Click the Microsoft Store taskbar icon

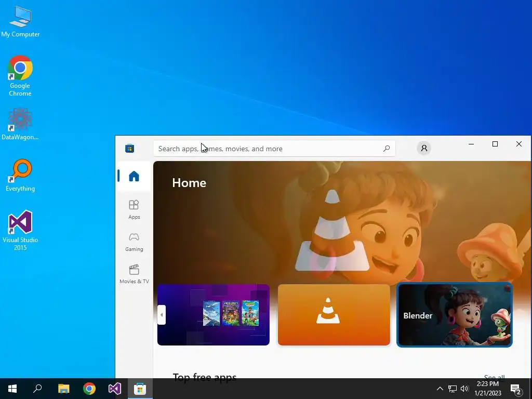pyautogui.click(x=140, y=389)
